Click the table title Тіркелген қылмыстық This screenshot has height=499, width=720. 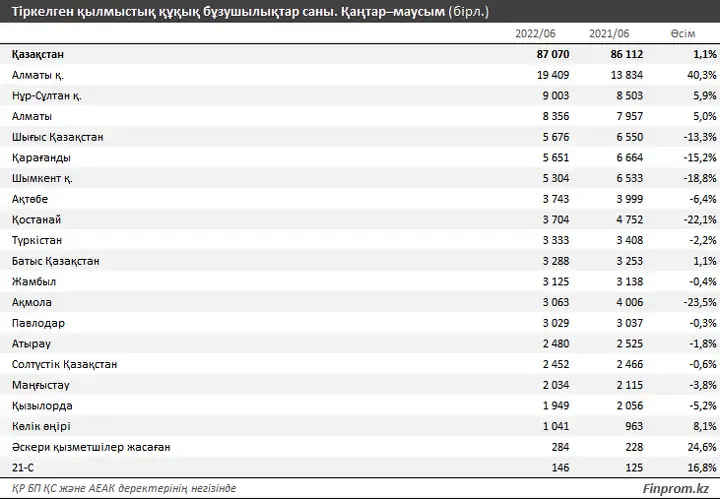pyautogui.click(x=250, y=11)
